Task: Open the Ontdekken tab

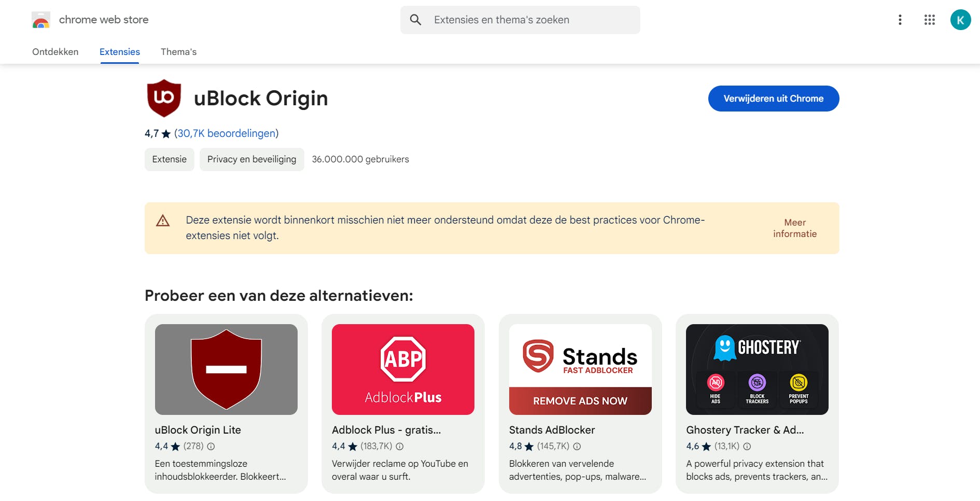Action: (x=55, y=52)
